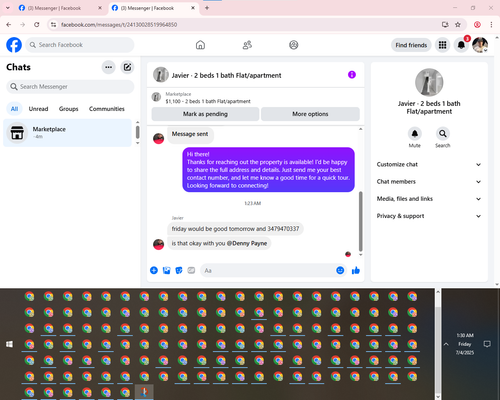Click the chat list scrollbar thumb
Screen dimensions: 500x400
(x=137, y=132)
